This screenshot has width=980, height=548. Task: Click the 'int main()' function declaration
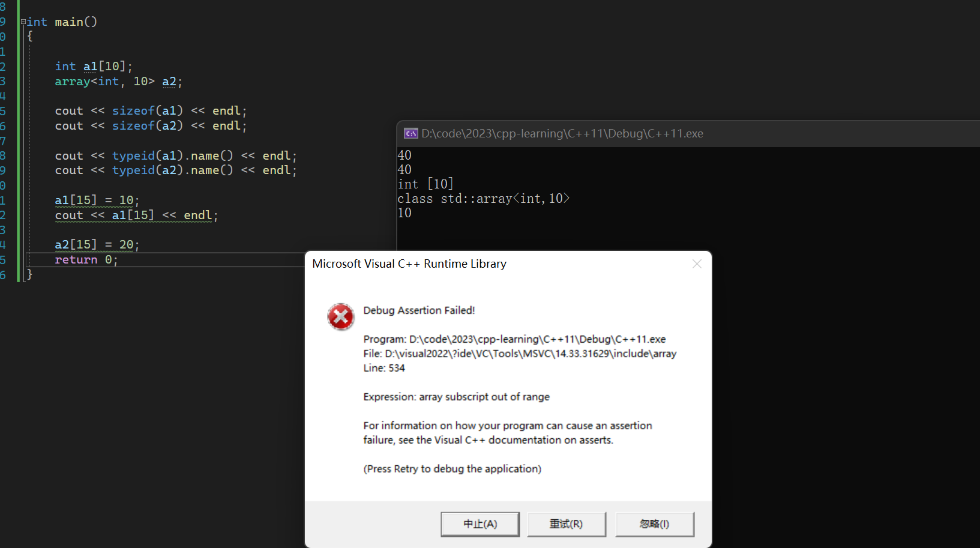coord(62,22)
